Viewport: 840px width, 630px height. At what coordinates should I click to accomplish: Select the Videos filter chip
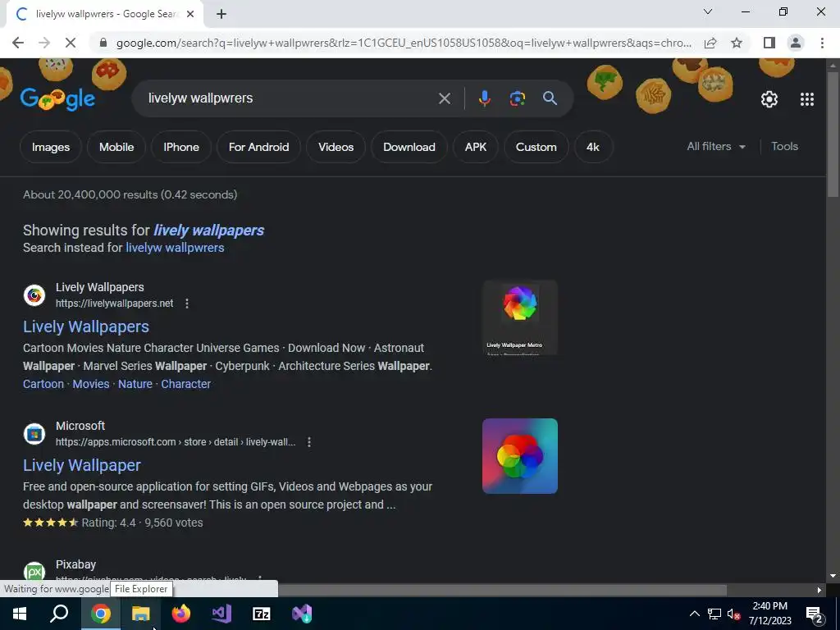tap(336, 147)
